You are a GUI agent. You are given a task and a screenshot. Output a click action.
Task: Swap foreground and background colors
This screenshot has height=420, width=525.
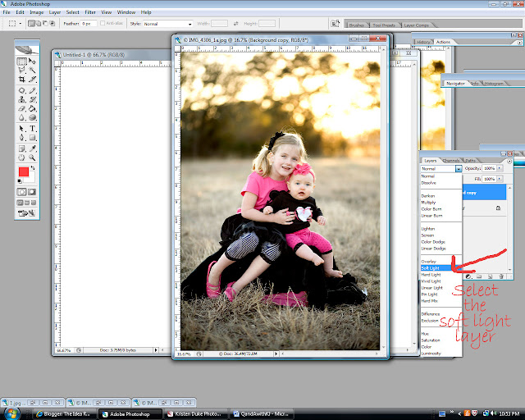coord(33,167)
